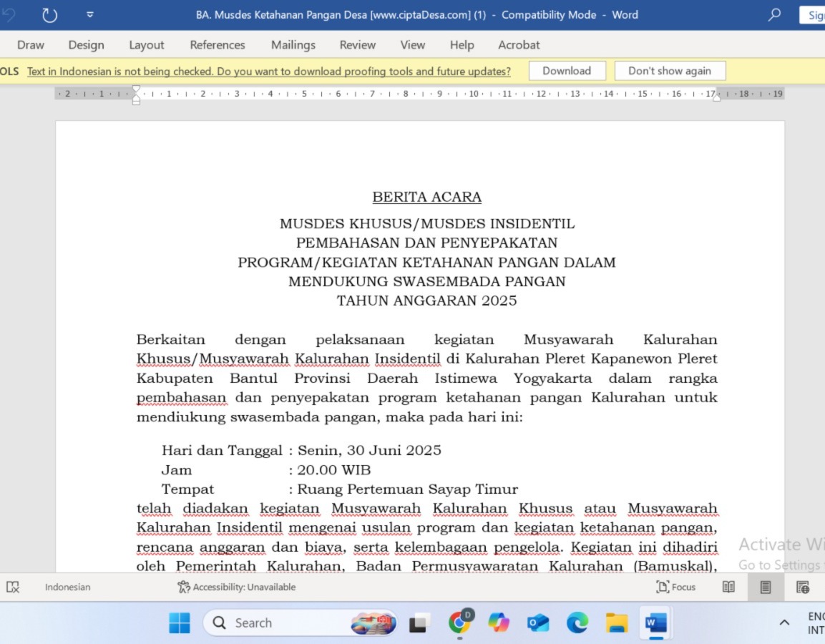Click the line "TAHUN ANGGARAN 2025"

point(426,301)
